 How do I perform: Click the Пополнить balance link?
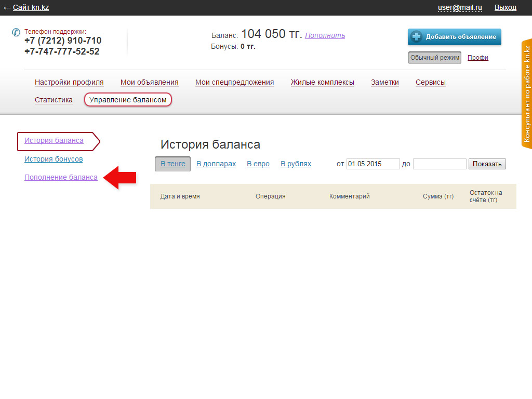click(325, 35)
